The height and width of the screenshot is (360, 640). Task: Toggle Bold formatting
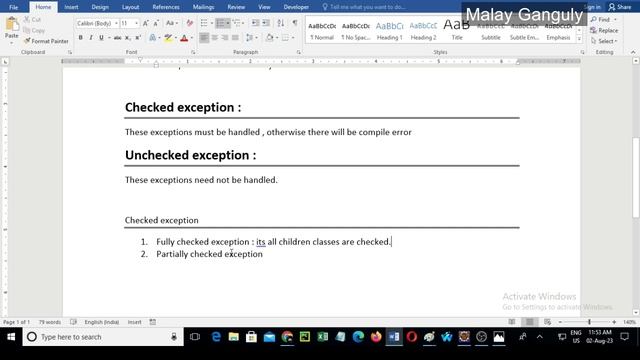pyautogui.click(x=80, y=38)
